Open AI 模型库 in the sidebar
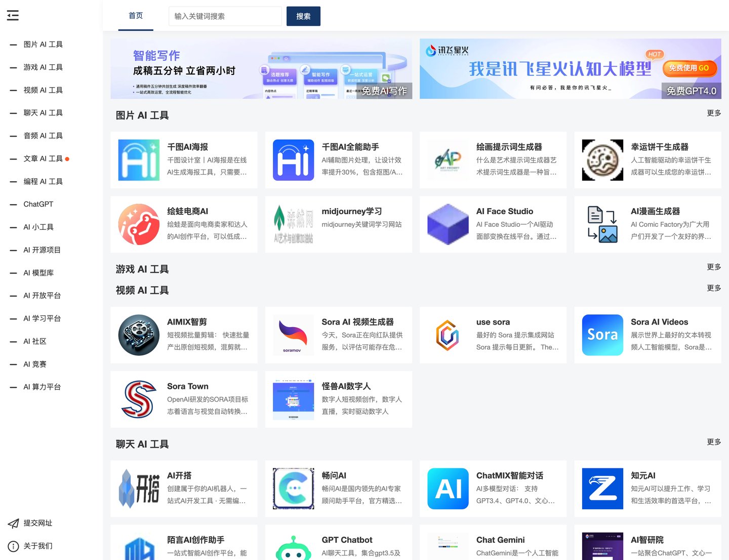The height and width of the screenshot is (560, 729). [x=38, y=273]
